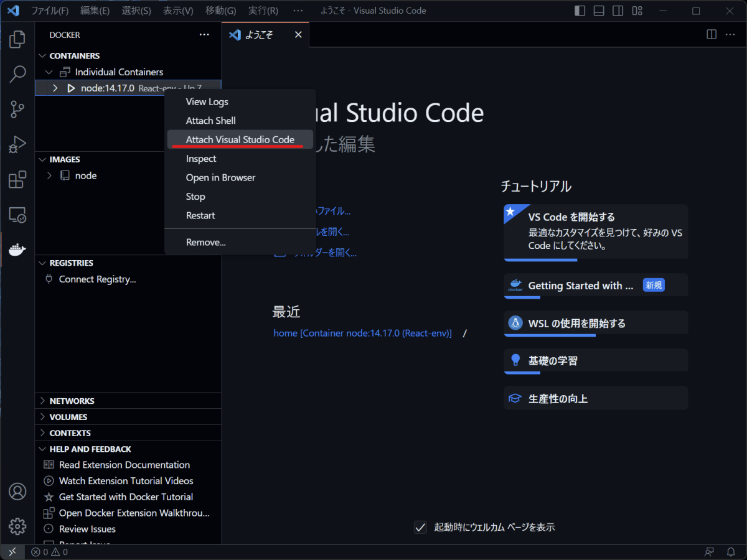Choose Remove... from context menu
Image resolution: width=747 pixels, height=560 pixels.
tap(240, 242)
